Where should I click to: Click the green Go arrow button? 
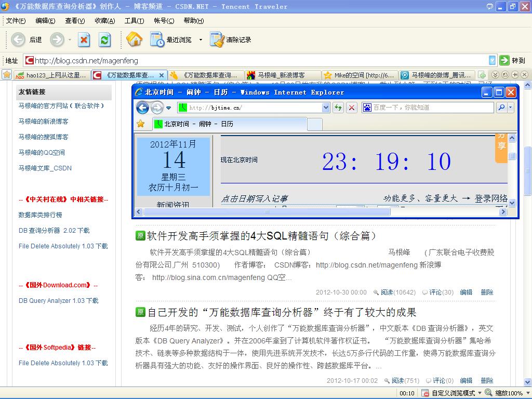click(504, 60)
